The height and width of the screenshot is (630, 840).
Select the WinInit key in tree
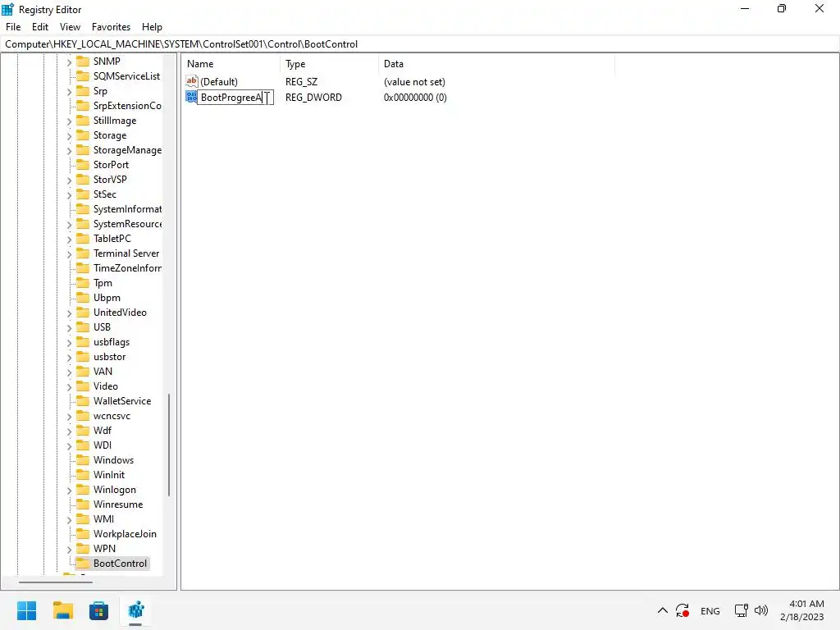point(109,475)
